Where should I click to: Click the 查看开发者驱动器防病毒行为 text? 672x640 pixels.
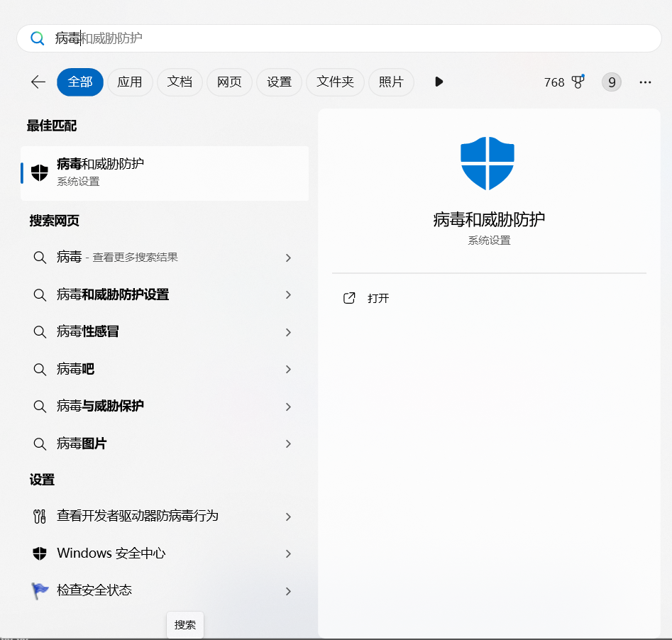pos(138,516)
